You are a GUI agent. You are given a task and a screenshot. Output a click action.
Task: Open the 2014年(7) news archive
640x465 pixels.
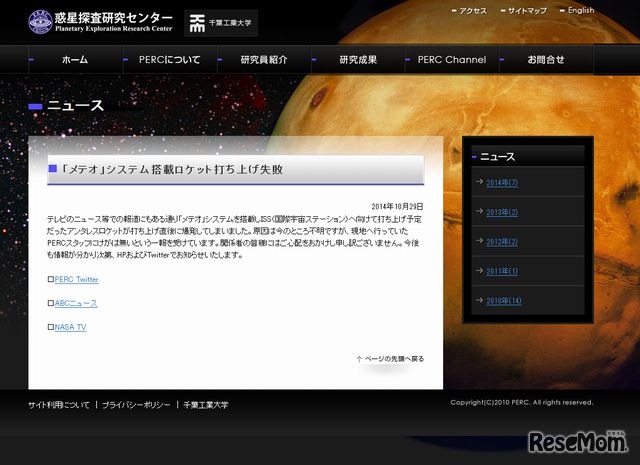(502, 182)
